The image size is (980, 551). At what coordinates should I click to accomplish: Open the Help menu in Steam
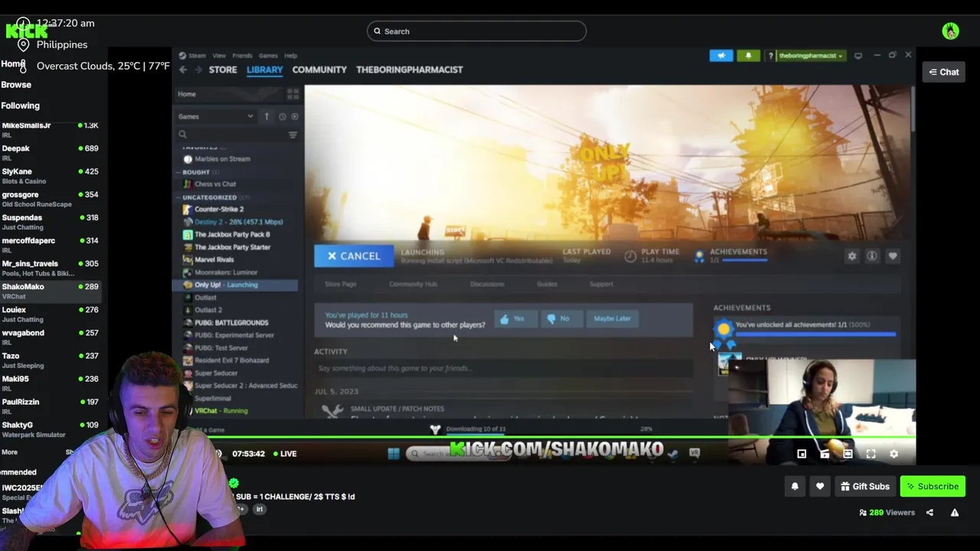(290, 56)
